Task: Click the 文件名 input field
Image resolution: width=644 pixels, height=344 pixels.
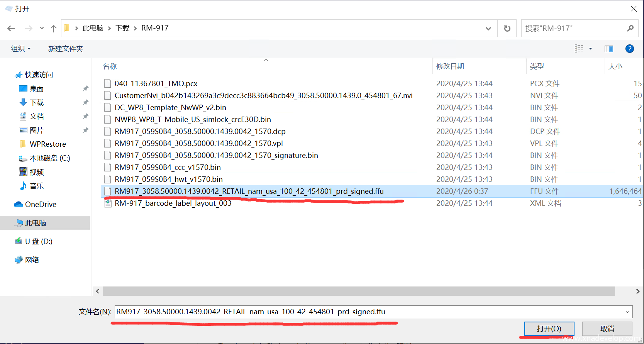Action: point(367,312)
